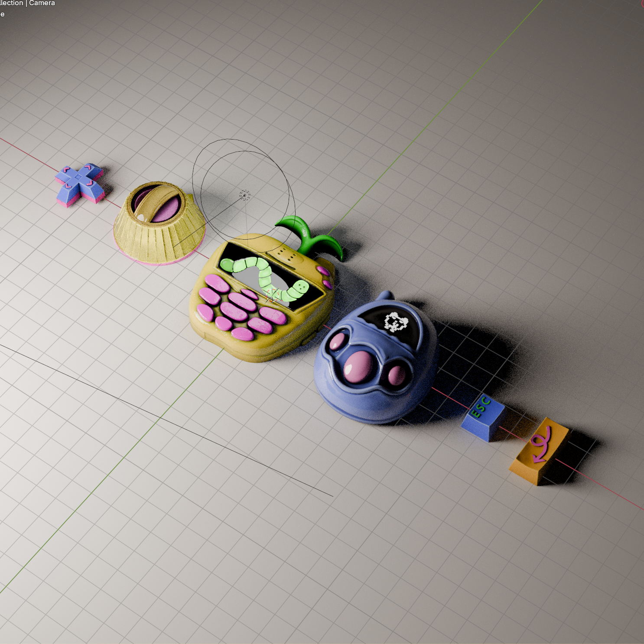Select the yellow ribbed dial object
Image resolution: width=644 pixels, height=644 pixels.
point(159,223)
